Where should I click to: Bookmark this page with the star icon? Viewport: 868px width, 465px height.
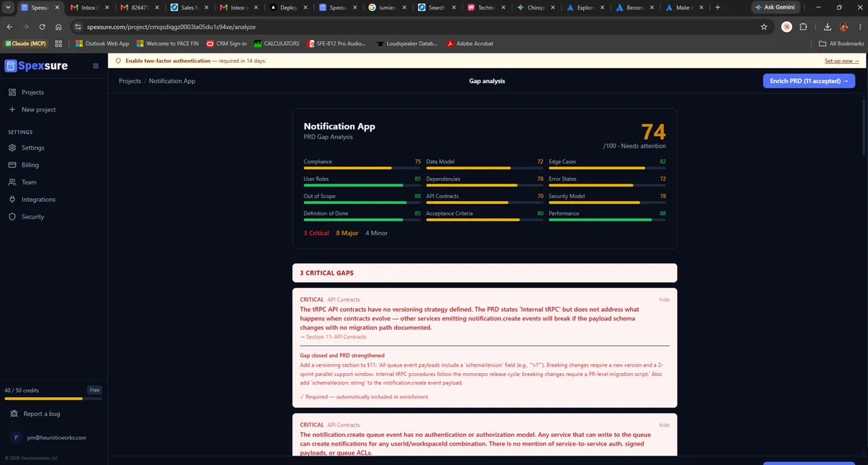coord(764,27)
